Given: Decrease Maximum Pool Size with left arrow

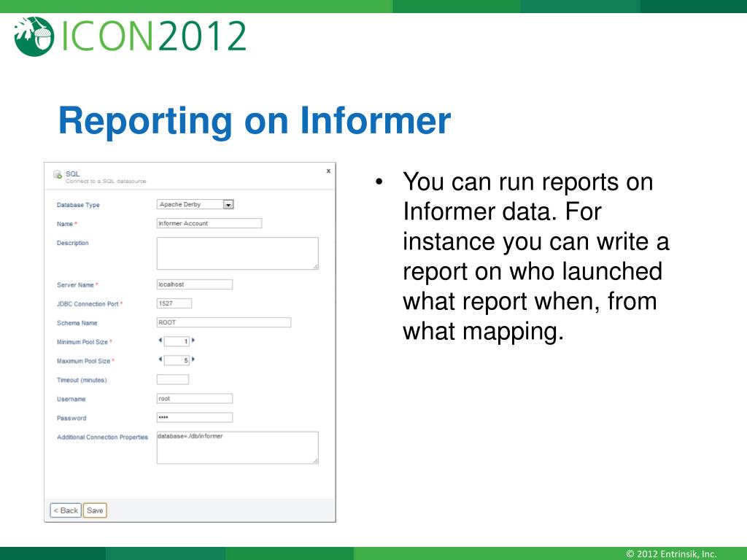Looking at the screenshot, I should [160, 359].
